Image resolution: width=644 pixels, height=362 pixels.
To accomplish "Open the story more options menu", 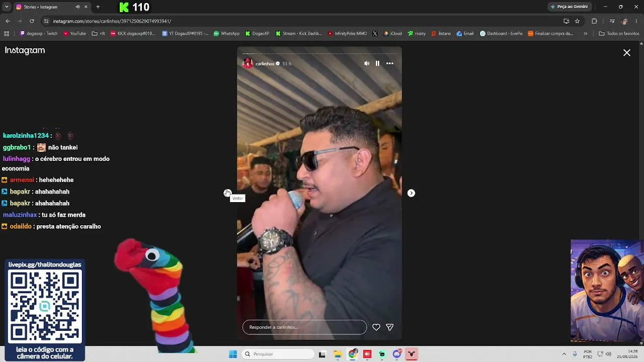I will coord(389,63).
